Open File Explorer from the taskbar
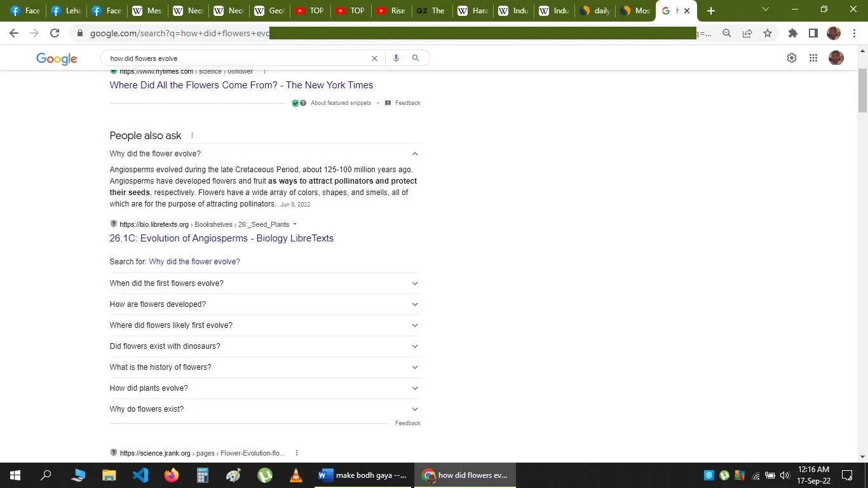The image size is (868, 488). (x=109, y=475)
